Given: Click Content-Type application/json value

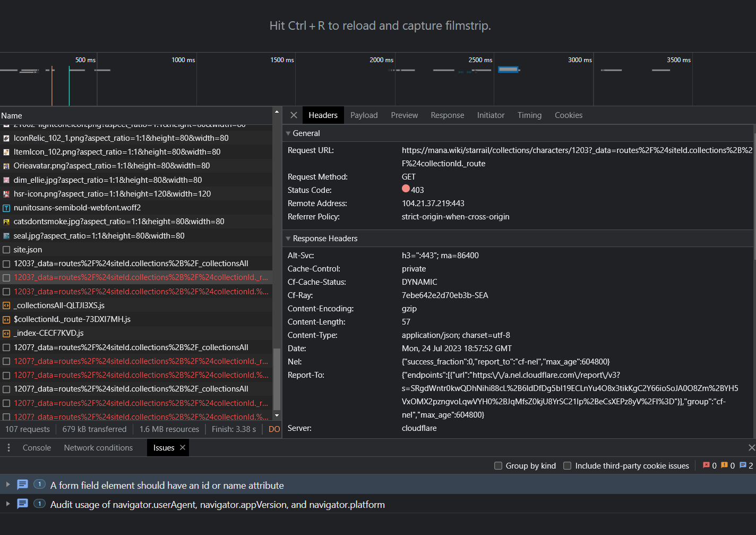Looking at the screenshot, I should pyautogui.click(x=456, y=335).
